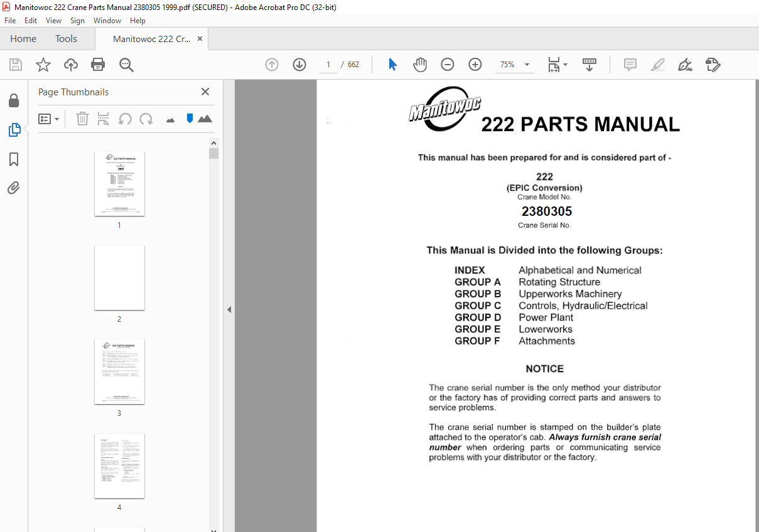The width and height of the screenshot is (759, 532).
Task: Select blank page 2 thumbnail
Action: tap(119, 278)
